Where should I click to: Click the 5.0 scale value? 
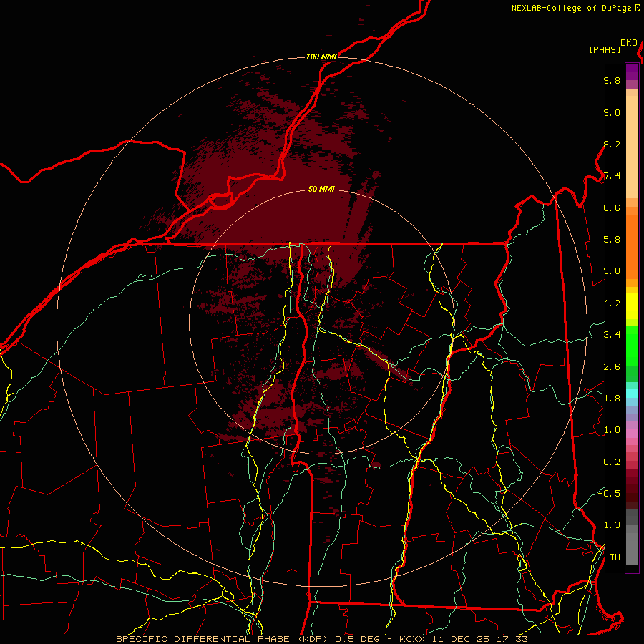612,271
